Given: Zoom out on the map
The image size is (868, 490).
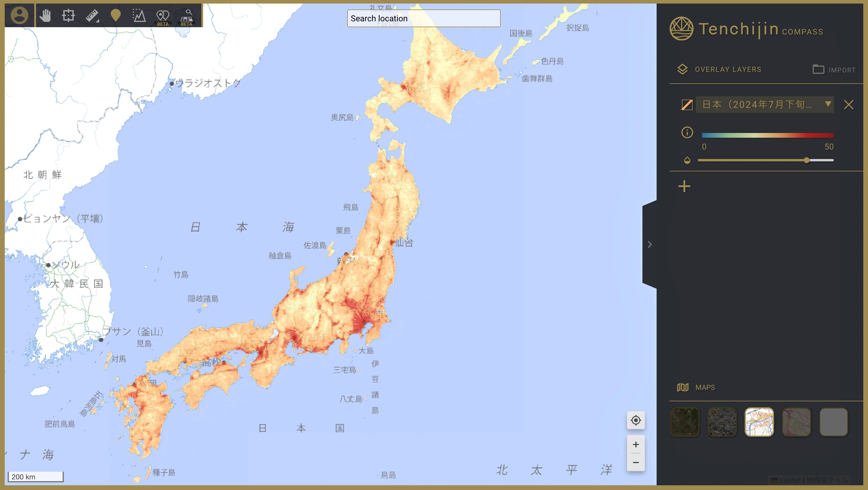Looking at the screenshot, I should (x=635, y=462).
